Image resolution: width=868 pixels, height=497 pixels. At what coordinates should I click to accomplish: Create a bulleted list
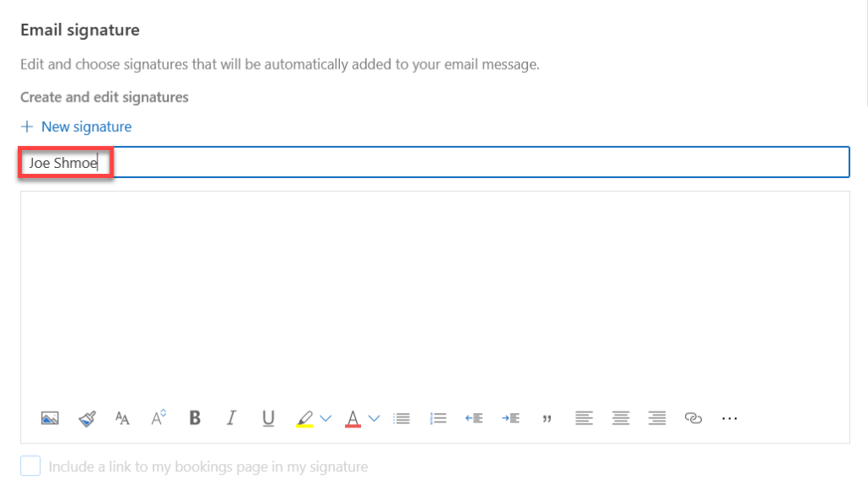pyautogui.click(x=401, y=418)
